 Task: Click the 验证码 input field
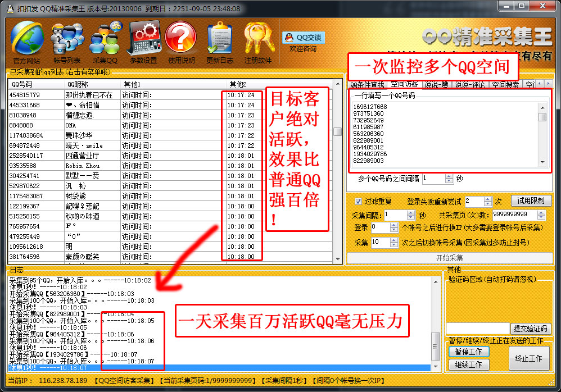click(x=478, y=329)
